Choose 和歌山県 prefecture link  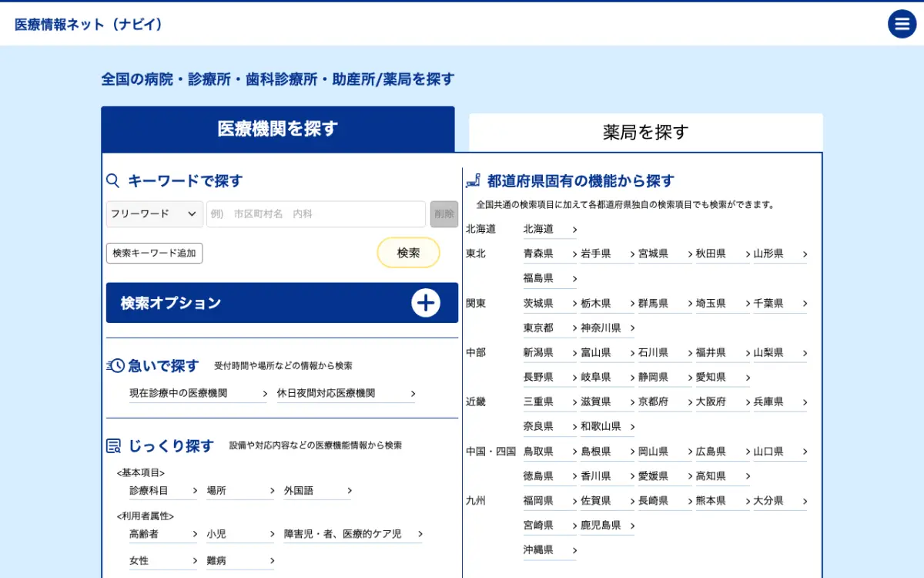pos(608,427)
